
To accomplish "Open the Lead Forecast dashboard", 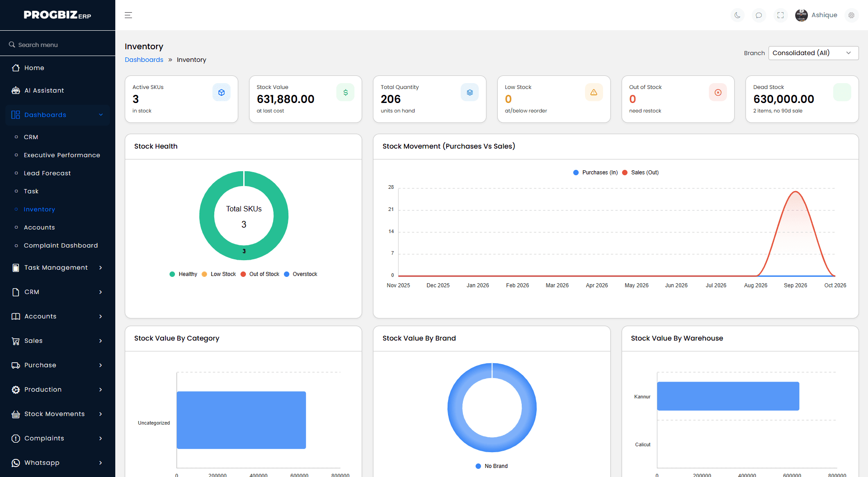I will coord(47,173).
